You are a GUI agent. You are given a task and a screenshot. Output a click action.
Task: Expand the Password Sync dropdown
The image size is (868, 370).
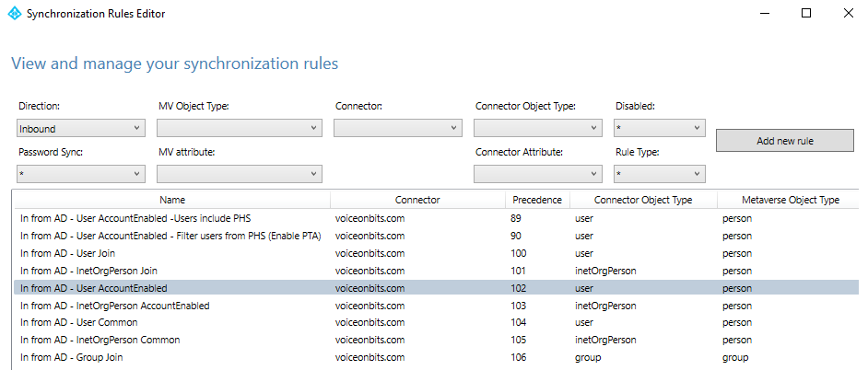(80, 174)
